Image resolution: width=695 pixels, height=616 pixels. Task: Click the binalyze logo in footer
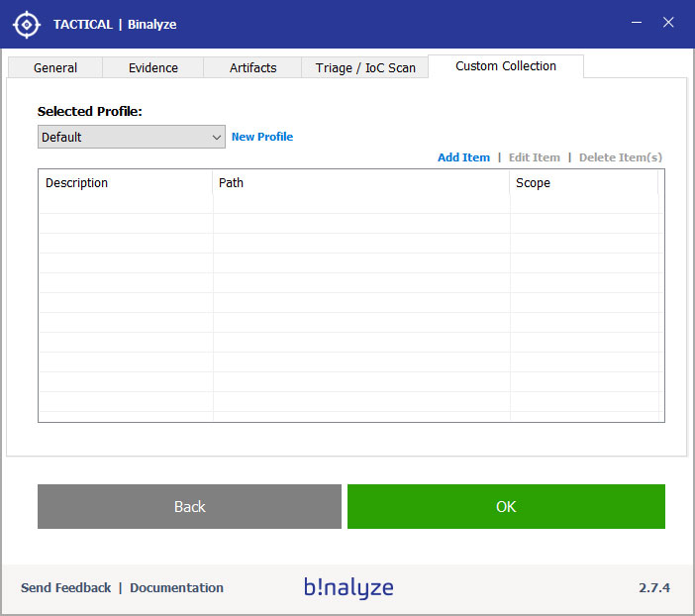pyautogui.click(x=348, y=588)
